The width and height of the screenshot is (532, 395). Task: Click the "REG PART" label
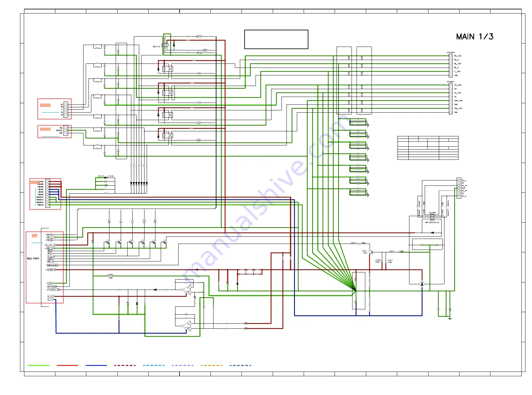click(33, 259)
